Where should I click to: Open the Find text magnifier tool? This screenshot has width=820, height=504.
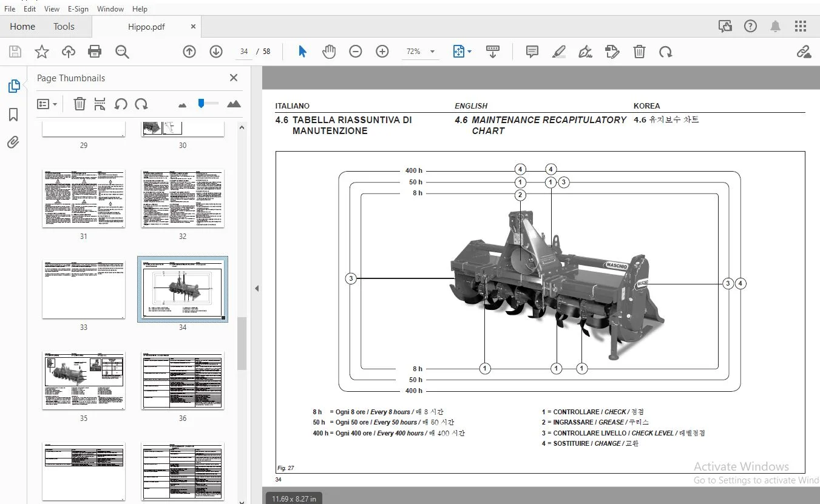coord(122,52)
